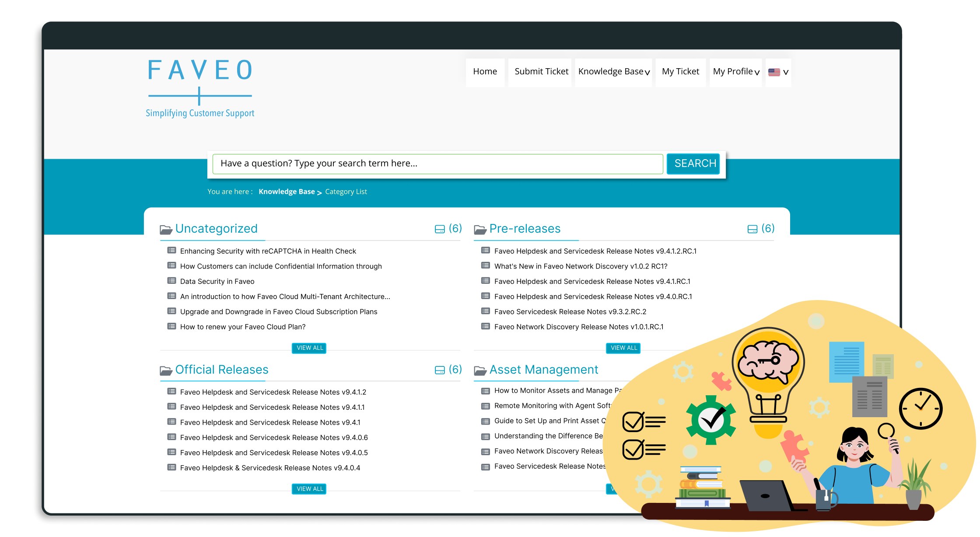Click VIEW ALL under Uncategorized

(309, 348)
